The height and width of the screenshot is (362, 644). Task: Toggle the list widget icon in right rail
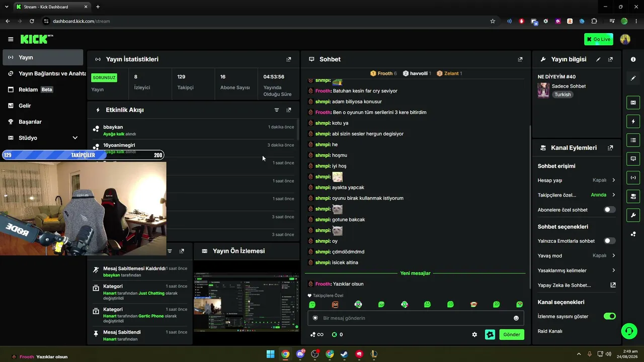(x=633, y=140)
